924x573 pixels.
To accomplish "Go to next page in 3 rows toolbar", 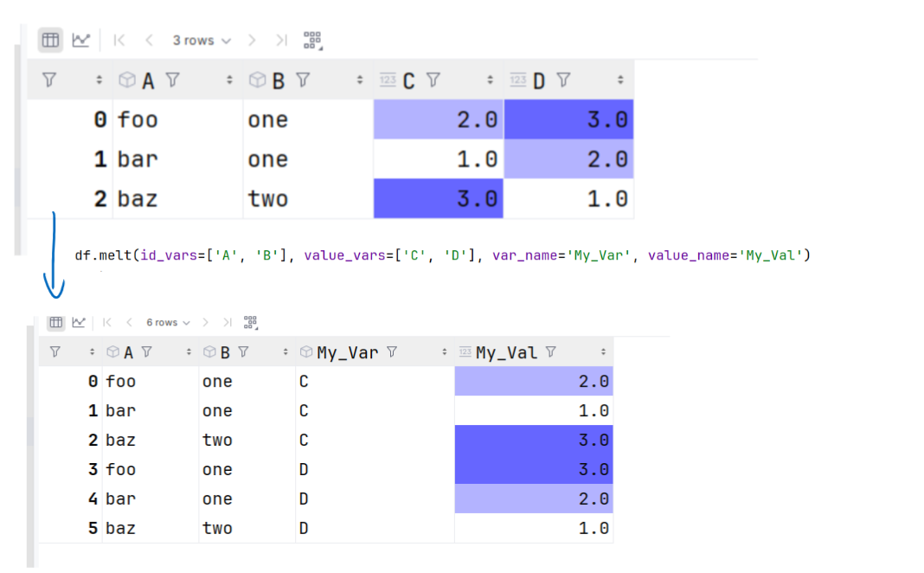I will click(x=252, y=40).
